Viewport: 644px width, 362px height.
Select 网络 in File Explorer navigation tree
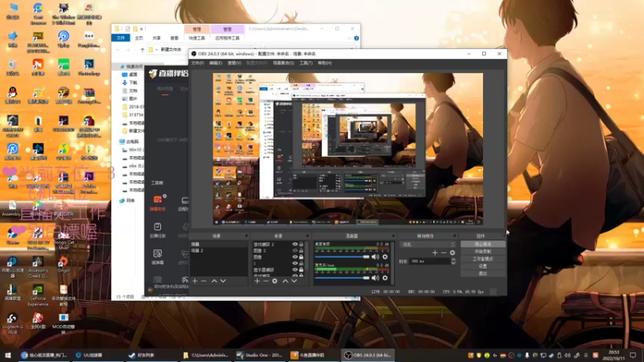pyautogui.click(x=130, y=200)
